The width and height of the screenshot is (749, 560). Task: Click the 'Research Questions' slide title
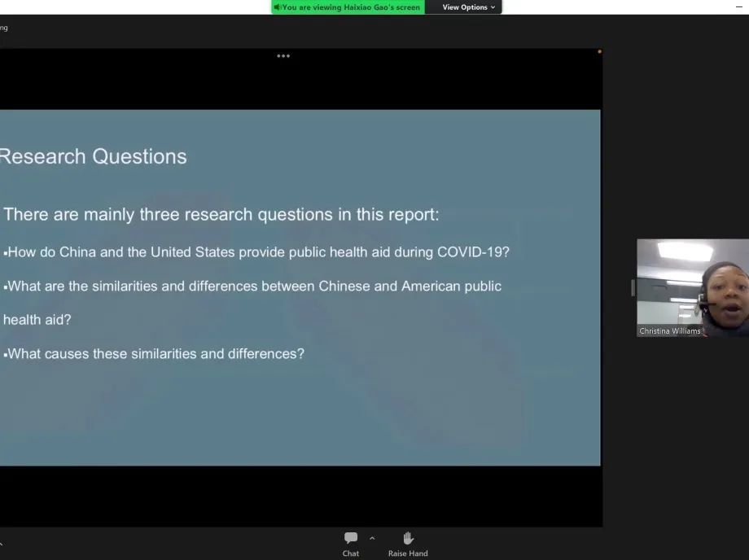pyautogui.click(x=93, y=156)
